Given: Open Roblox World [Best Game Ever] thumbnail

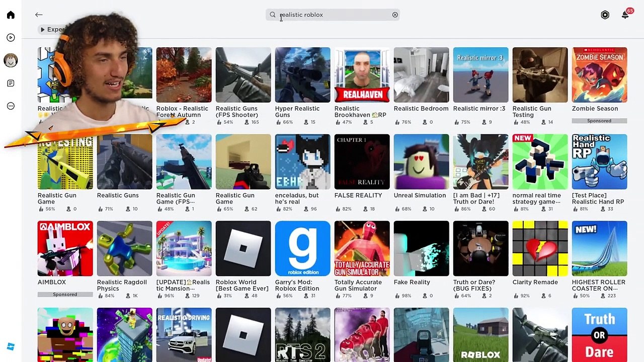Looking at the screenshot, I should point(243,248).
